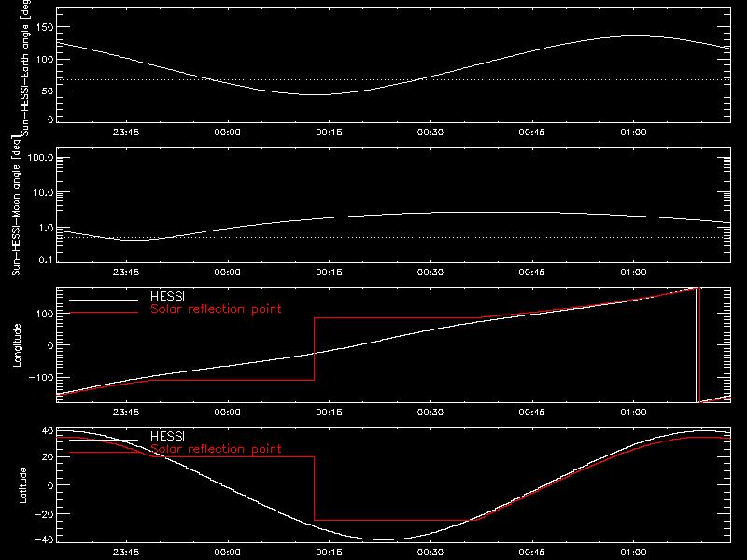The height and width of the screenshot is (560, 747).
Task: Click 00:45 label under Latitude plot
Action: 531,553
